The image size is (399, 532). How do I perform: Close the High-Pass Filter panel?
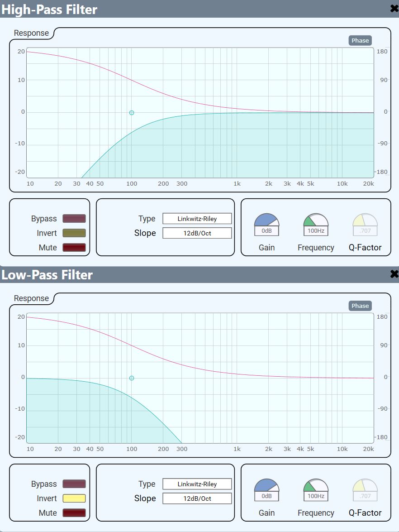394,9
